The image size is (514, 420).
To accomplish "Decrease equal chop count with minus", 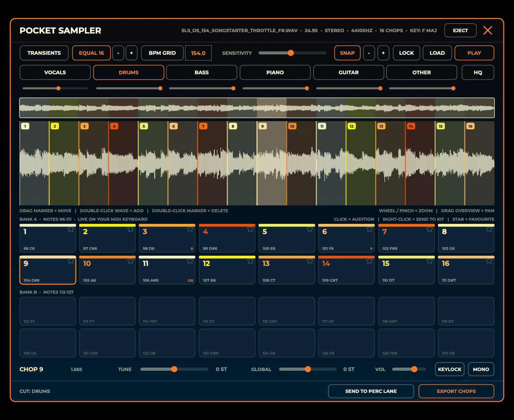I will (x=118, y=53).
